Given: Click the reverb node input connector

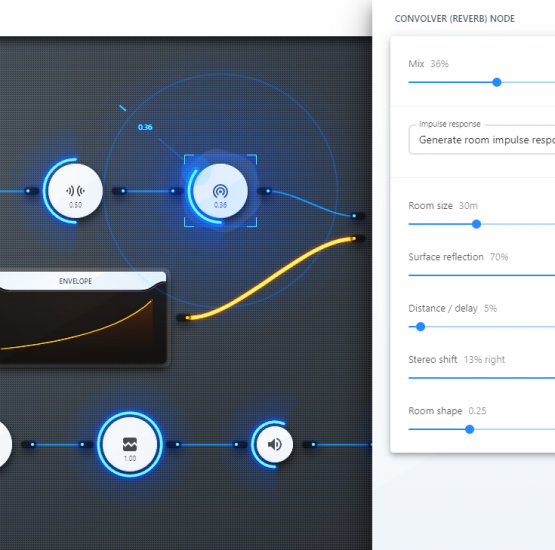Looking at the screenshot, I should (173, 191).
